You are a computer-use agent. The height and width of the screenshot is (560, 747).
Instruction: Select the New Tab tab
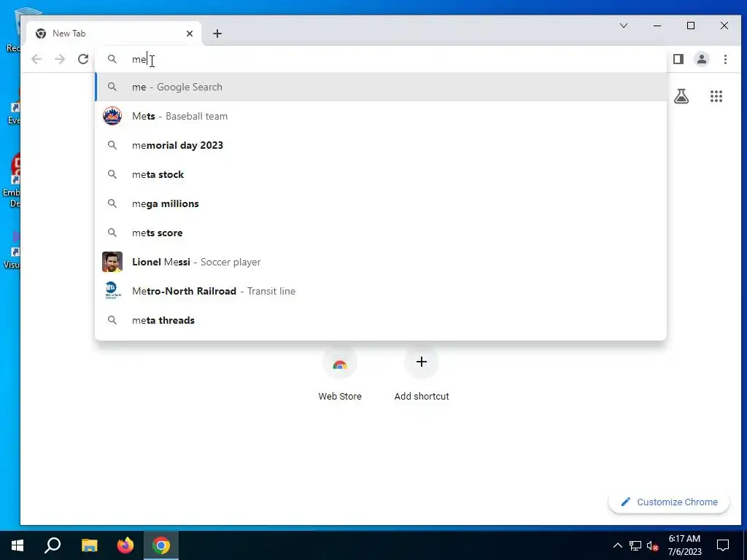click(114, 34)
